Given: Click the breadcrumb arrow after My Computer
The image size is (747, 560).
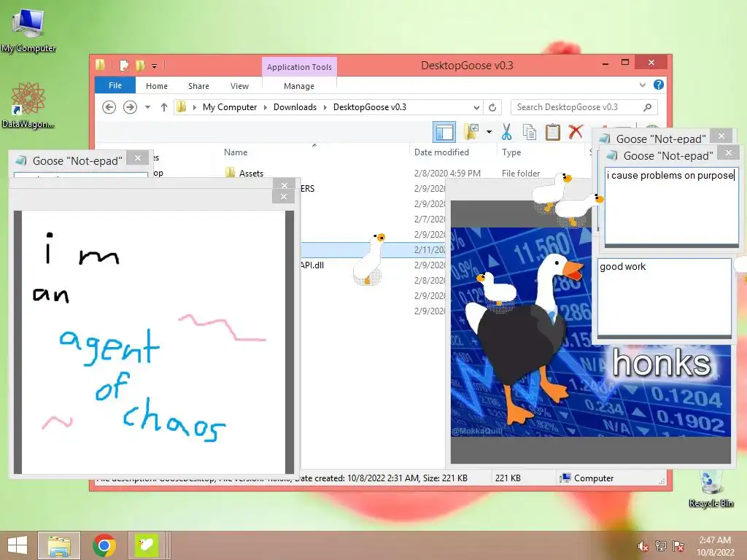Looking at the screenshot, I should click(x=266, y=107).
